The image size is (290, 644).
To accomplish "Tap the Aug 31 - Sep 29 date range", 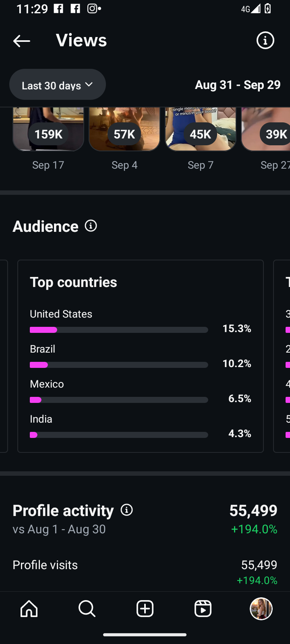I will 238,85.
